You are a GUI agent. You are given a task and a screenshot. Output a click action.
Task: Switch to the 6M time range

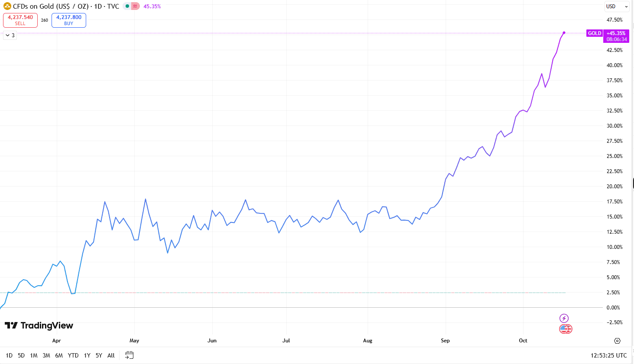point(59,355)
